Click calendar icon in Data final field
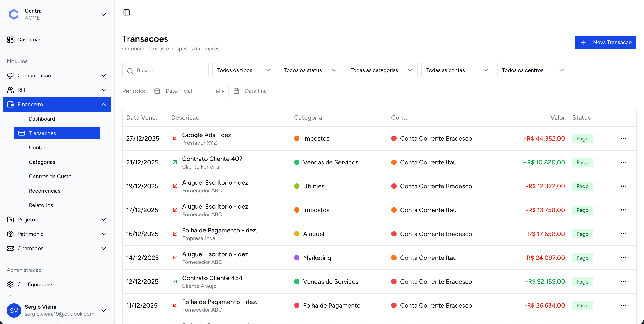644x324 pixels. click(x=236, y=91)
